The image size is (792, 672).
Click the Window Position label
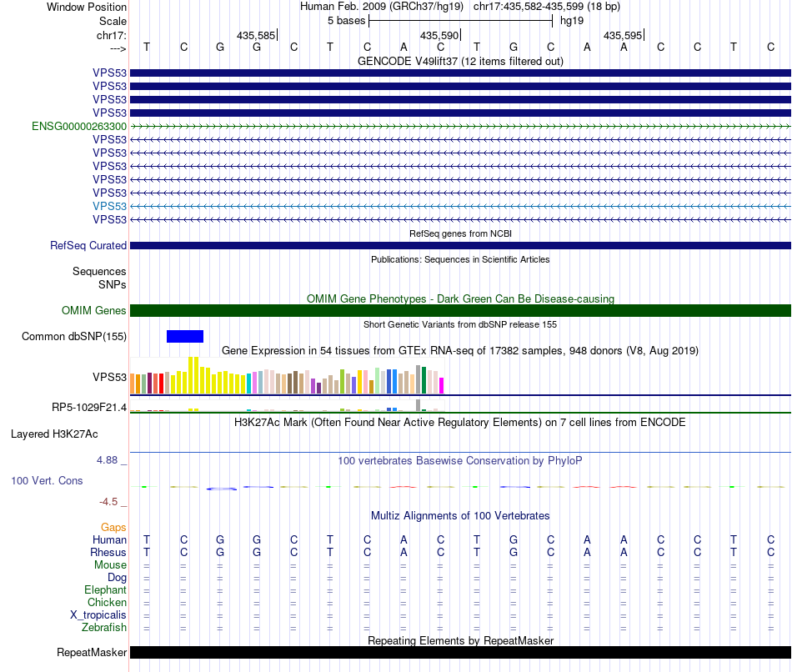[87, 7]
